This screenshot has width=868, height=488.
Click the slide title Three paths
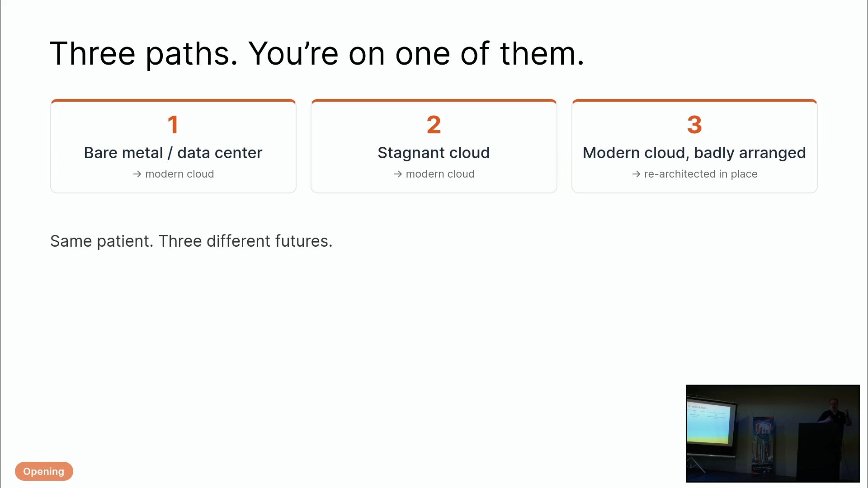pos(317,54)
